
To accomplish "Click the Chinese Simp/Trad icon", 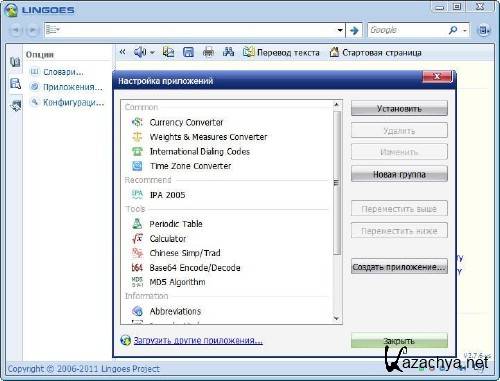I will (x=137, y=253).
